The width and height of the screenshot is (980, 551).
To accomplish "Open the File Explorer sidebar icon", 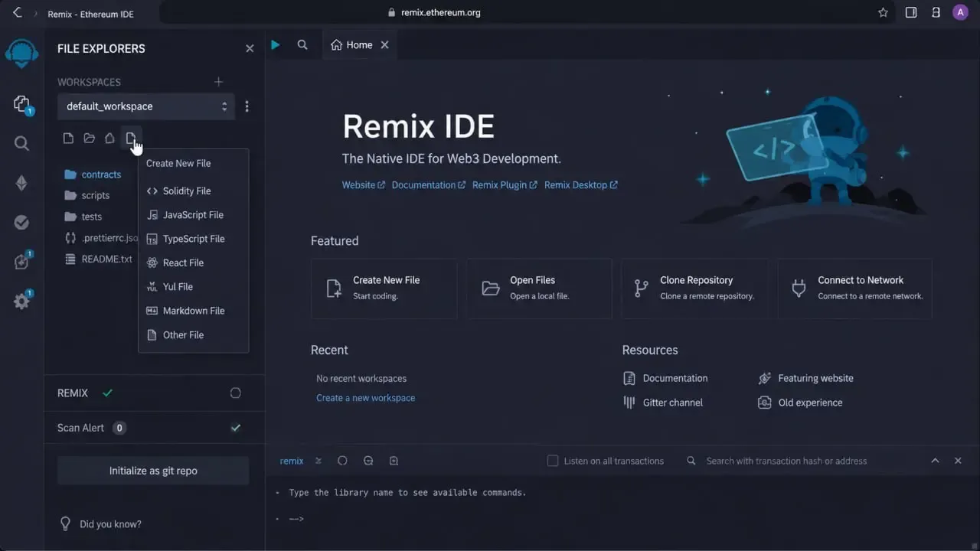I will (21, 104).
